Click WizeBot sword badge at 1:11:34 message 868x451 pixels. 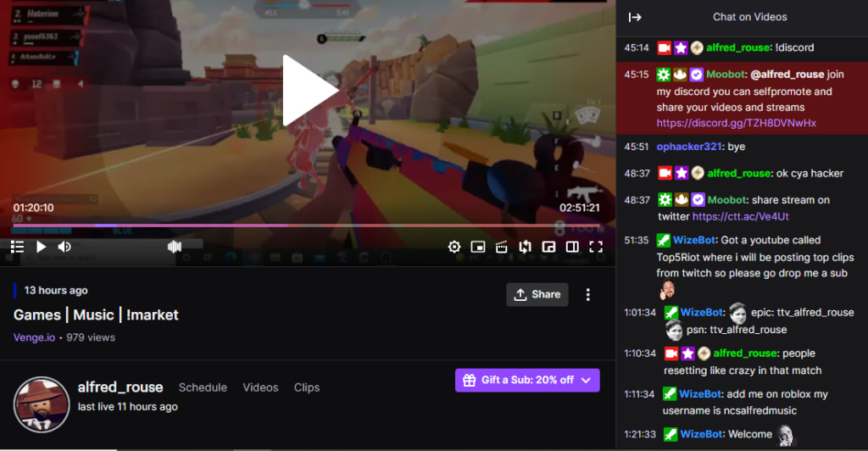[x=670, y=394]
